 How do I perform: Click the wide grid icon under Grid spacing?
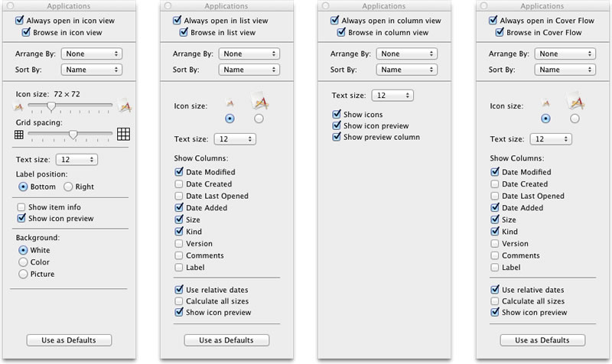click(124, 135)
